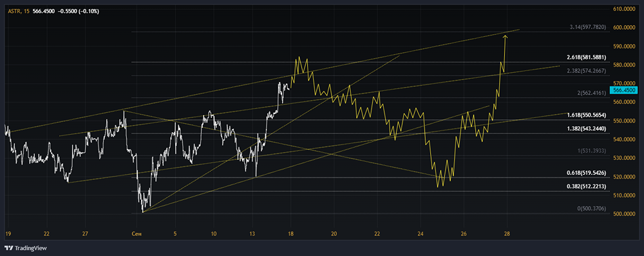Click date 5 on the time axis
644x256 pixels.
coord(175,234)
